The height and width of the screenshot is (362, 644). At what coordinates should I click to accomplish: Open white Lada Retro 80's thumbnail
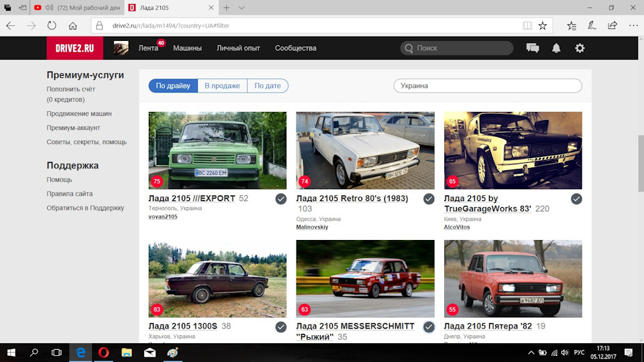[365, 150]
